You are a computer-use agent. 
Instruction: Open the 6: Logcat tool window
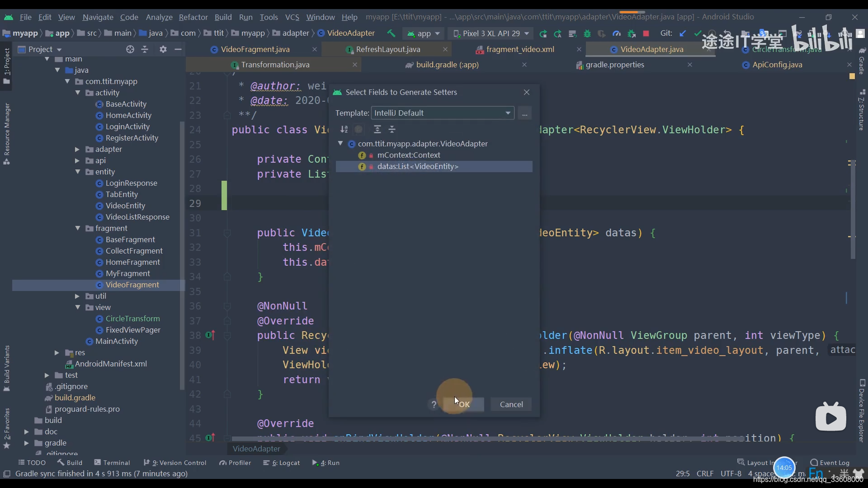click(281, 463)
